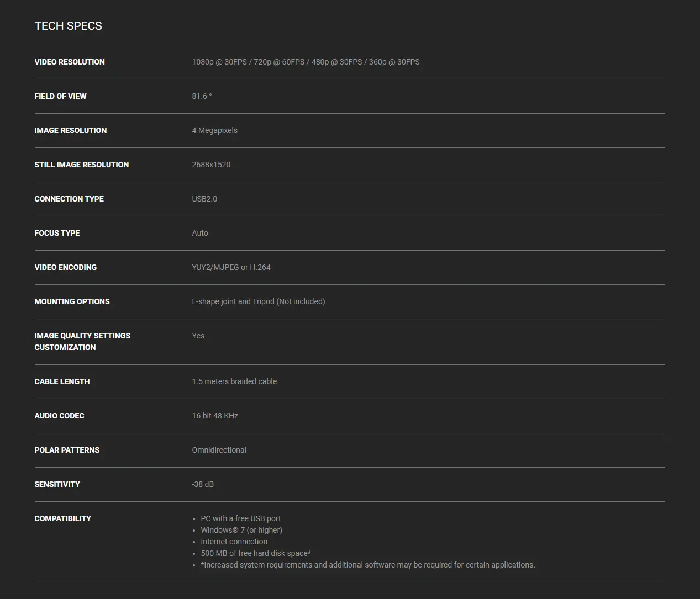Click the YUY2/MJPEG or H.264 encoding text
Image resolution: width=700 pixels, height=599 pixels.
click(x=231, y=267)
